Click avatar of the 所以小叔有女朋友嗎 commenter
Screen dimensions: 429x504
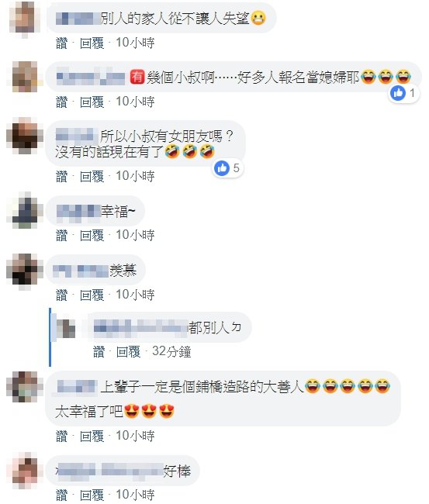coord(25,136)
